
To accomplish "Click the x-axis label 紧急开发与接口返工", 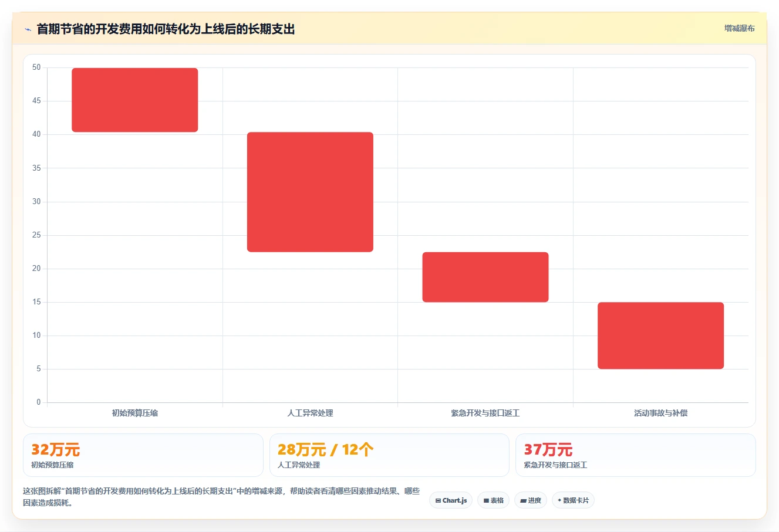I will [x=485, y=413].
